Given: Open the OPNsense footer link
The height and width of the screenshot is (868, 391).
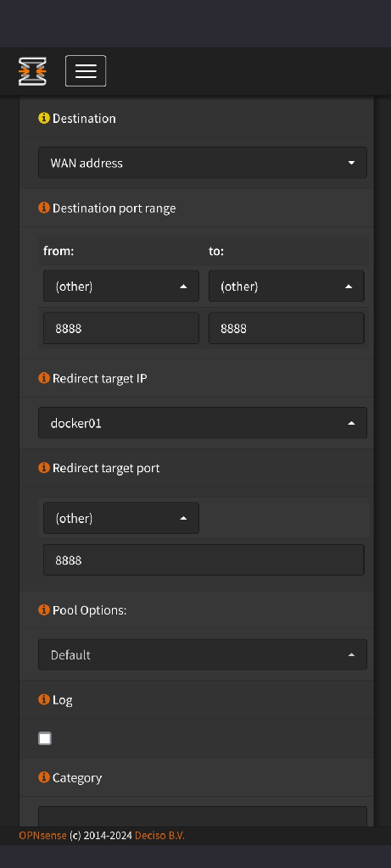Looking at the screenshot, I should (x=42, y=835).
